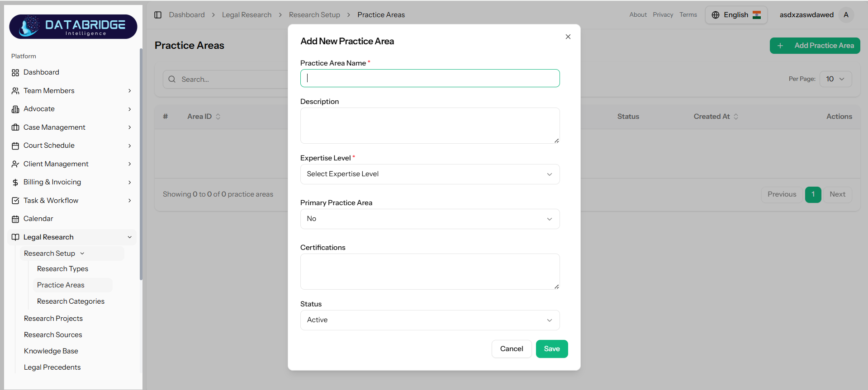Toggle the sidebar panel icon
This screenshot has height=390, width=868.
tap(158, 15)
